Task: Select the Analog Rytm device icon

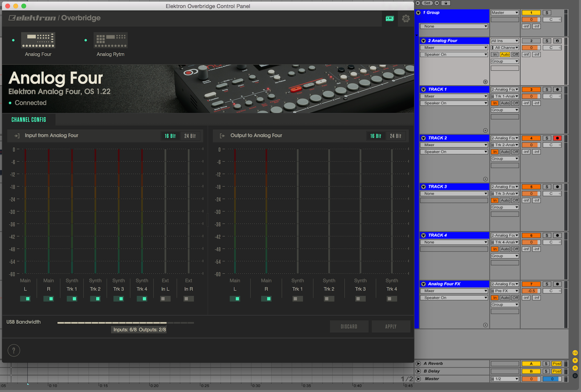Action: click(110, 40)
